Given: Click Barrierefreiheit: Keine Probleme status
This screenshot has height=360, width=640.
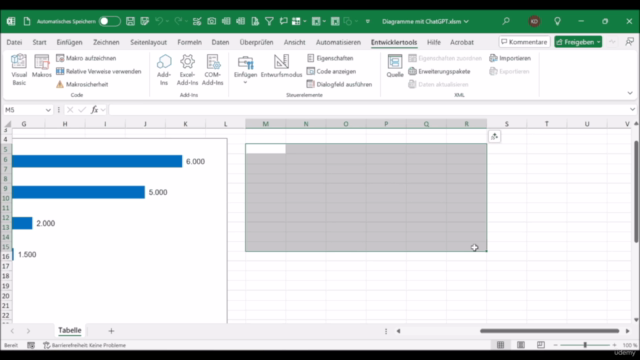Looking at the screenshot, I should (x=85, y=345).
